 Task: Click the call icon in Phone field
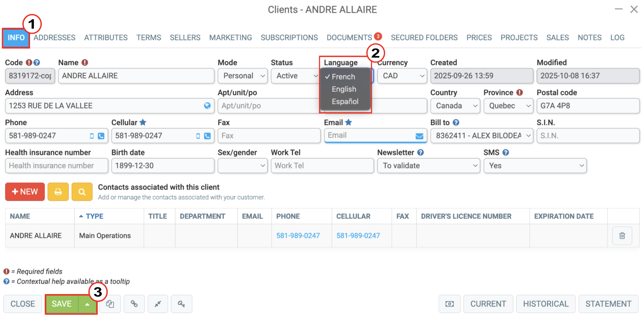coord(101,136)
